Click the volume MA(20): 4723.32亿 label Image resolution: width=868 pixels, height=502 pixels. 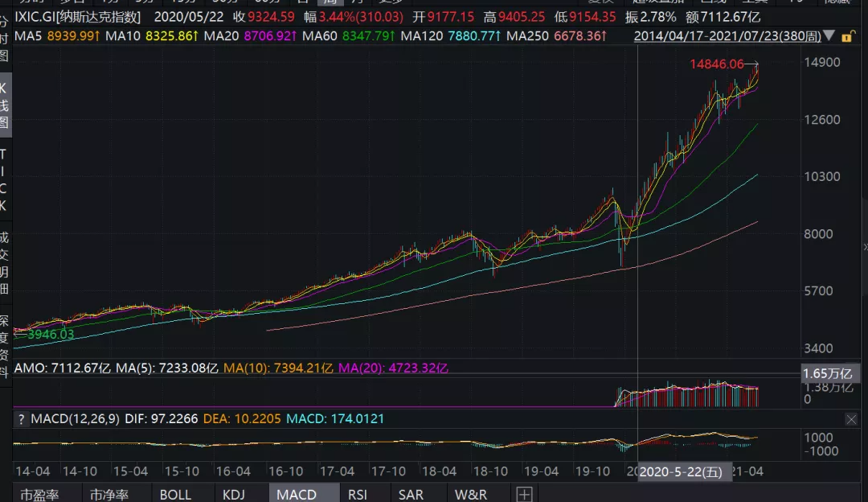[394, 368]
